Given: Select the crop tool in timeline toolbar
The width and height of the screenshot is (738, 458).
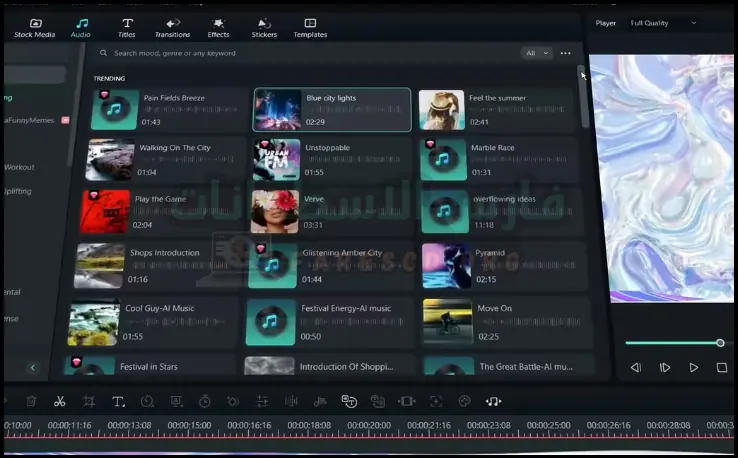Looking at the screenshot, I should [89, 401].
